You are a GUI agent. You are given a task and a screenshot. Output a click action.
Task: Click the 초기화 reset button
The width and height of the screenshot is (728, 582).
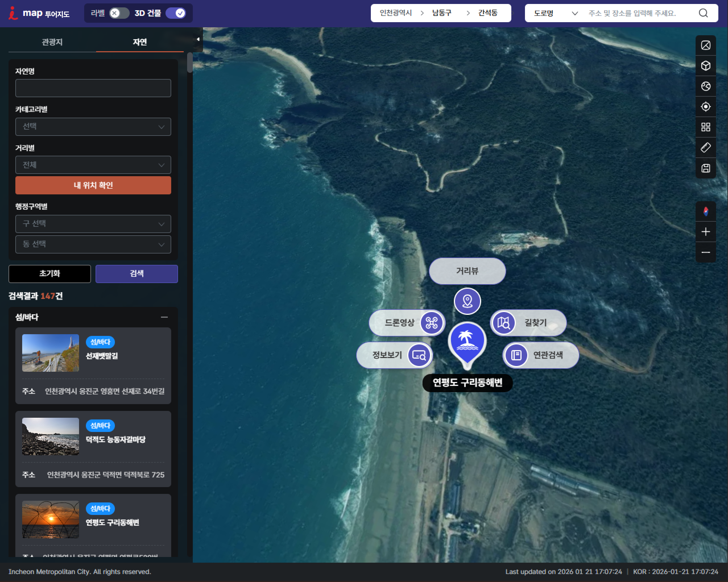50,274
